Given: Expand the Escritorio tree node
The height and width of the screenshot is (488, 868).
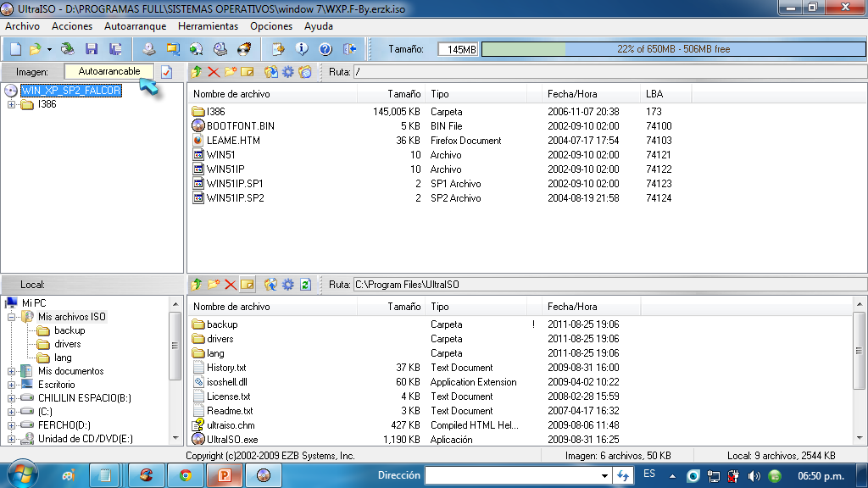Looking at the screenshot, I should click(11, 385).
